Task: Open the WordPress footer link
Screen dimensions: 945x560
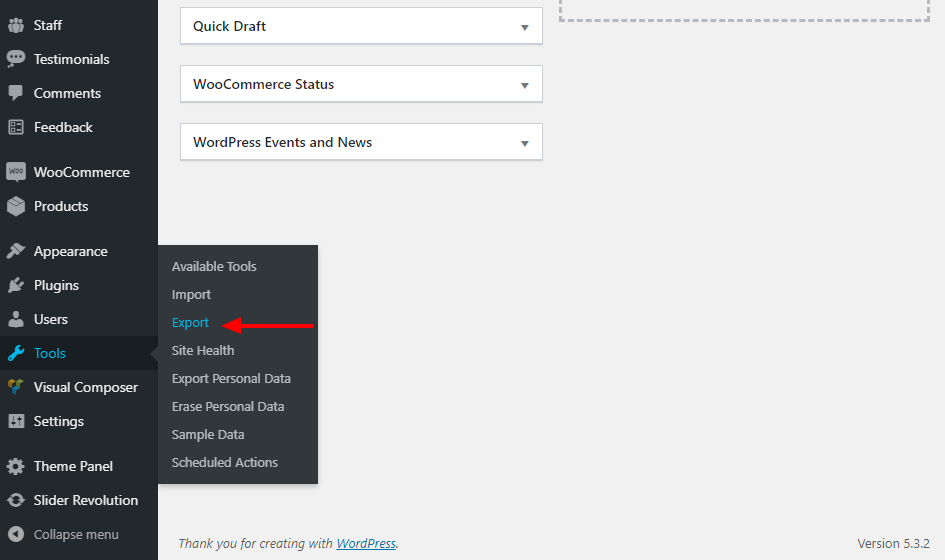Action: click(366, 543)
